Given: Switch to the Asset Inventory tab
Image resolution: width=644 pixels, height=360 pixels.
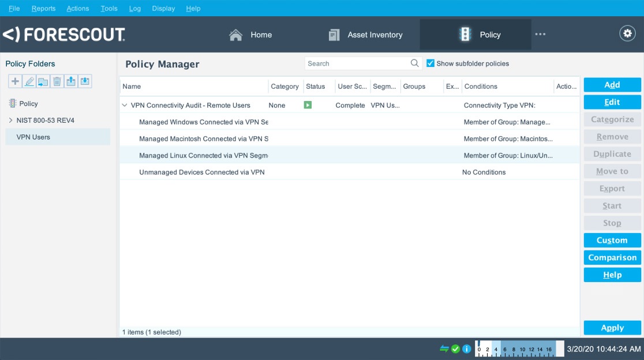Looking at the screenshot, I should [366, 34].
